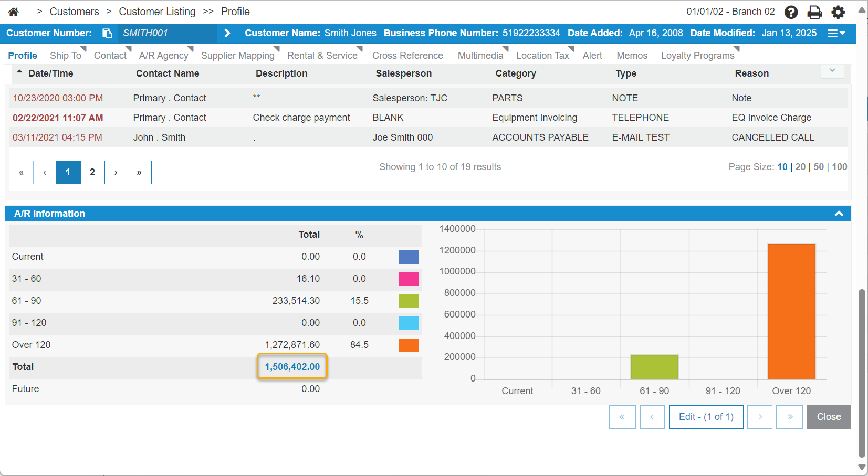The width and height of the screenshot is (868, 476).
Task: Open the Loyalty Programs tab
Action: tap(697, 55)
